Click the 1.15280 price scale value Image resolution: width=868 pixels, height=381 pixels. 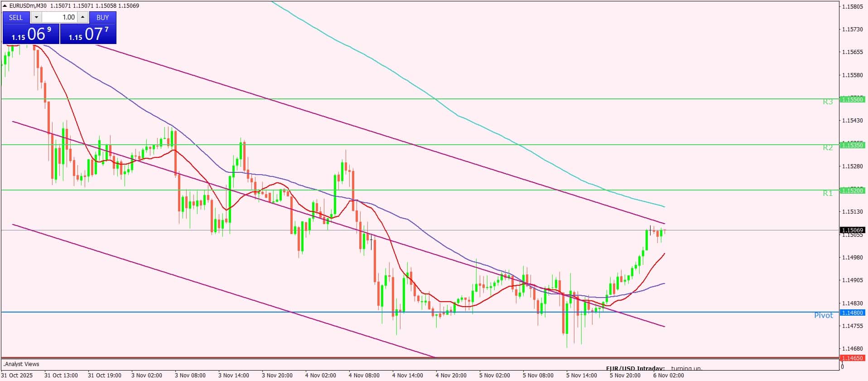[852, 166]
